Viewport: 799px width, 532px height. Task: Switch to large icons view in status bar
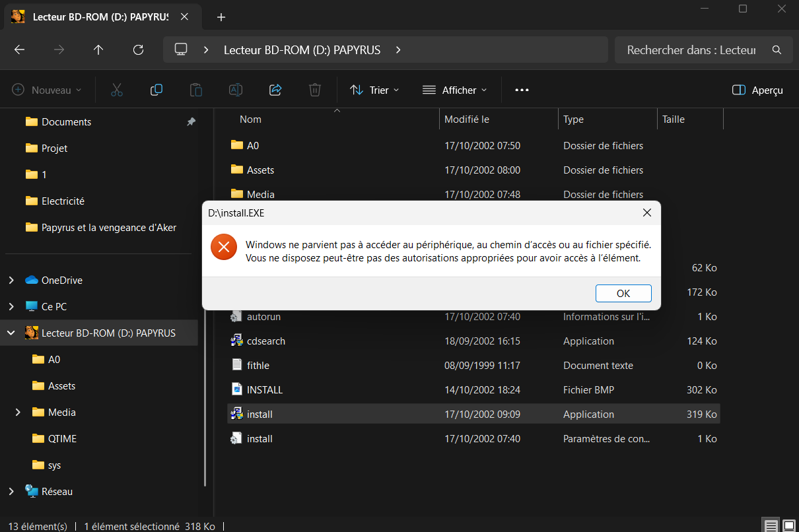788,526
